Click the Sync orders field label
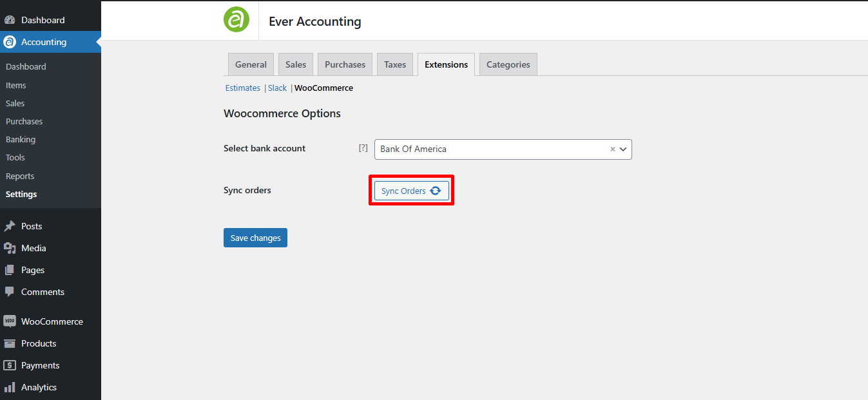Image resolution: width=868 pixels, height=400 pixels. (x=247, y=190)
